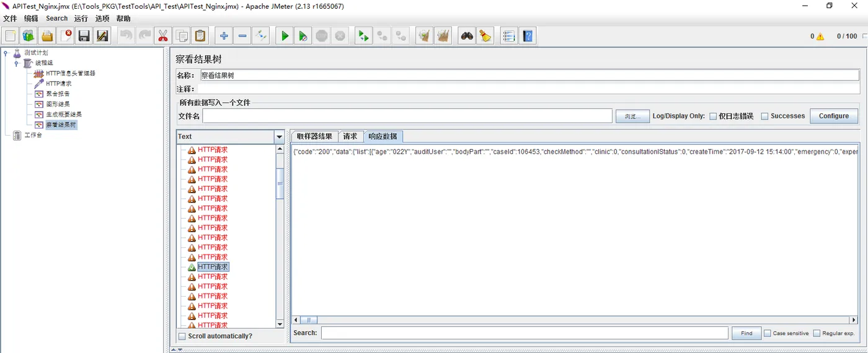Screen dimensions: 868x353
Task: Select the 响应数据 tab
Action: 383,136
